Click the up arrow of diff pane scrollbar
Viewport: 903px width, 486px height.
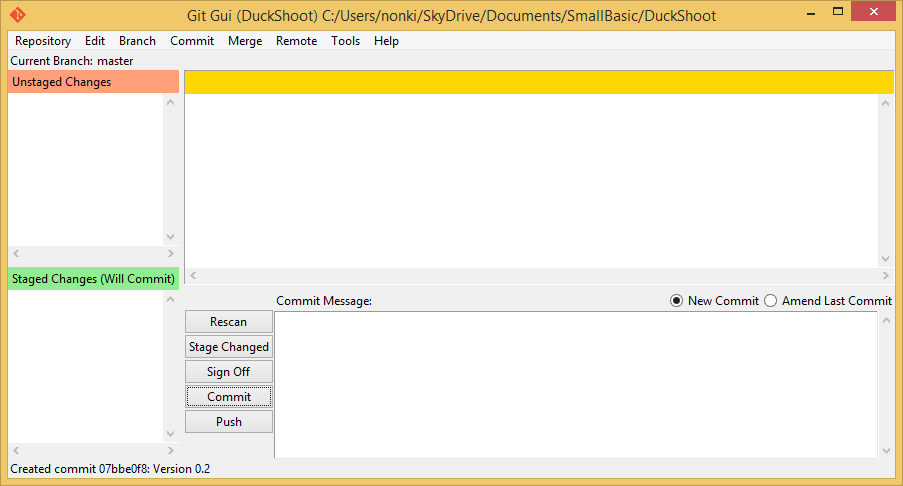pos(886,103)
